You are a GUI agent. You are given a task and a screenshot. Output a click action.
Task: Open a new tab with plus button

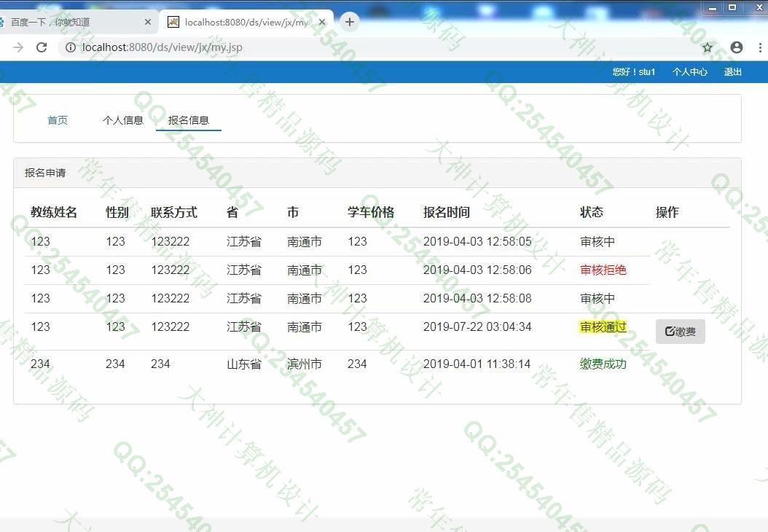[350, 22]
